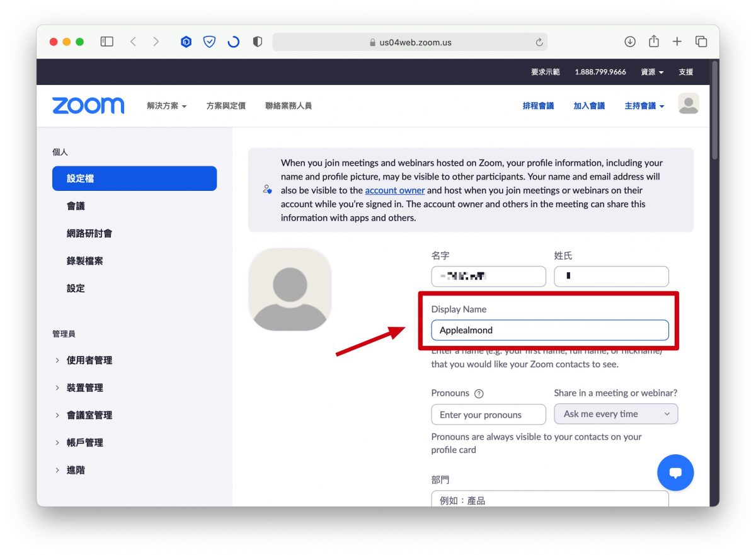Show Safari downloads
The width and height of the screenshot is (756, 555).
pos(630,42)
